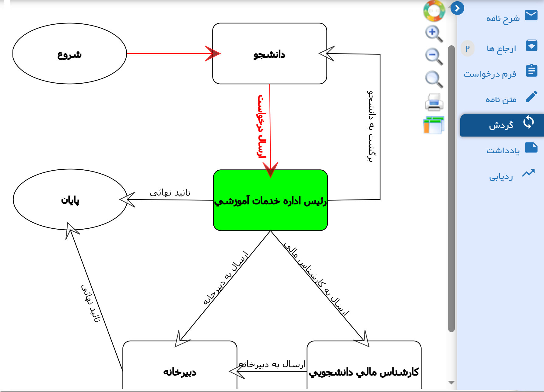544x392 pixels.
Task: Click the ارجاع ها count badge
Action: click(468, 49)
